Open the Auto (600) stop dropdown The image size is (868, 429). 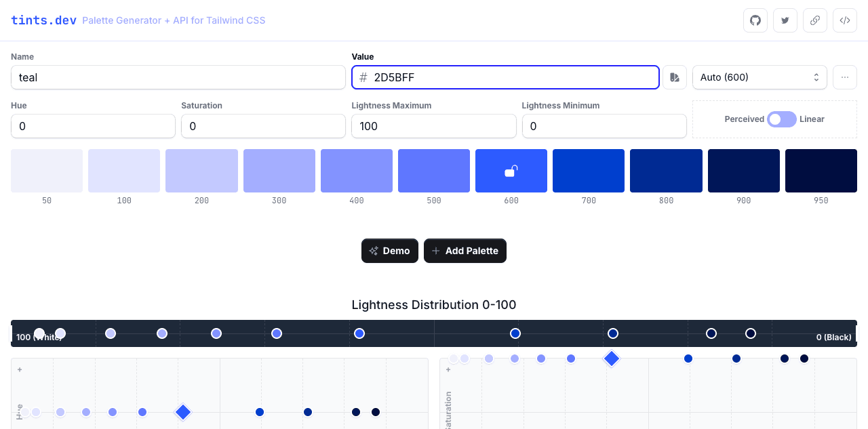click(x=759, y=77)
